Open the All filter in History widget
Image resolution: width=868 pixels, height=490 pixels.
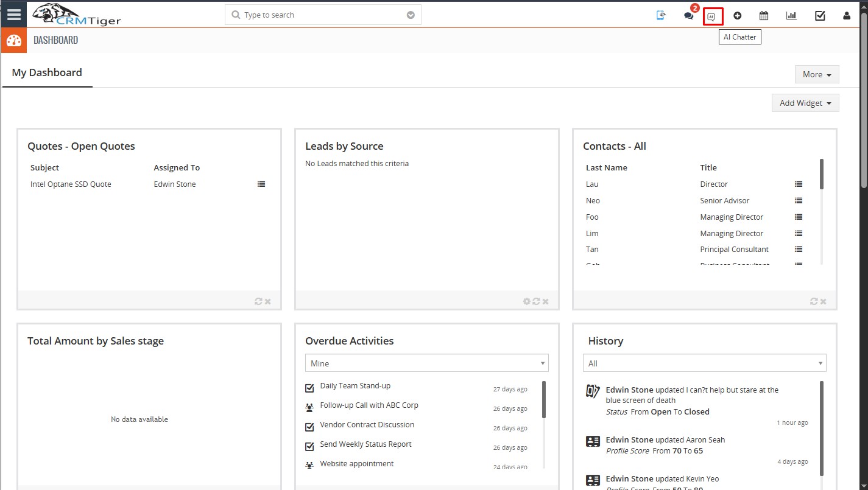coord(705,363)
